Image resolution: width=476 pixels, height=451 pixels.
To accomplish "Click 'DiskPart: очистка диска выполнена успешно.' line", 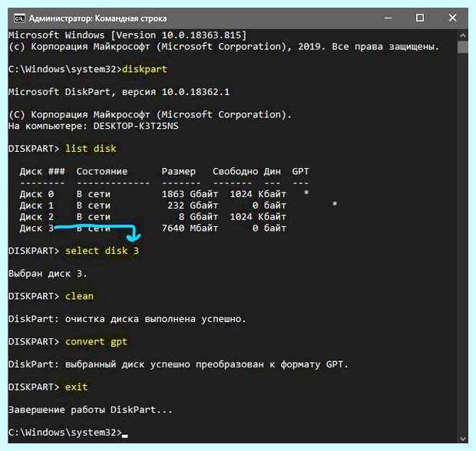I will (x=127, y=319).
